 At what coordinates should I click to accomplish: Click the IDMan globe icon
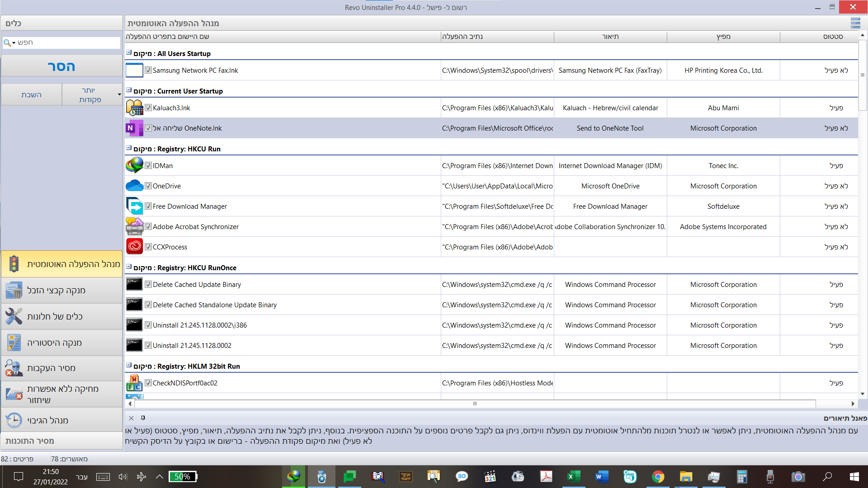pyautogui.click(x=134, y=166)
